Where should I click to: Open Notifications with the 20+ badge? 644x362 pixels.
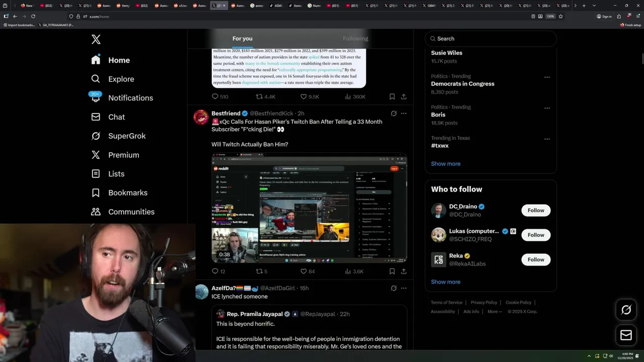point(122,98)
